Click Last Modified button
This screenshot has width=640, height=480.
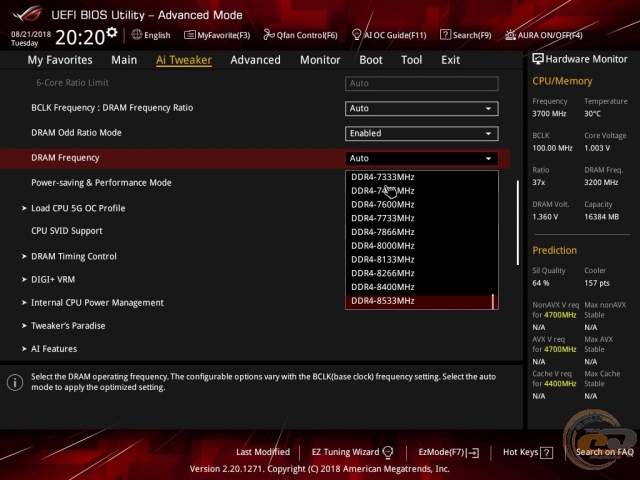click(x=263, y=452)
